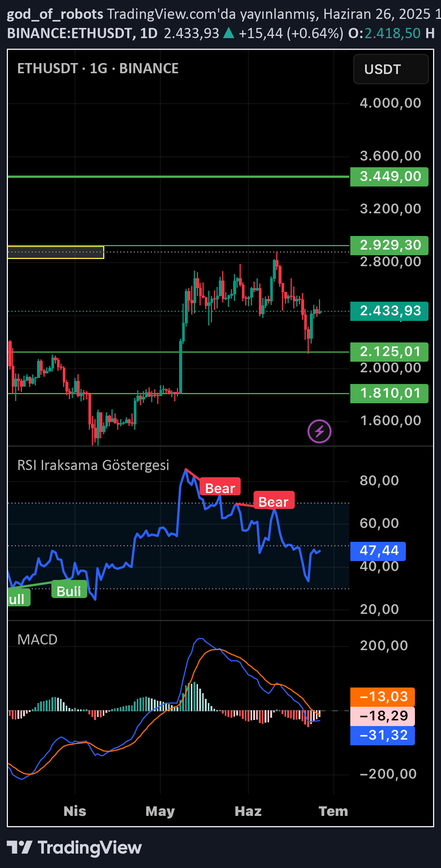The height and width of the screenshot is (868, 441).
Task: Click the green up-triangle in the header
Action: point(229,33)
